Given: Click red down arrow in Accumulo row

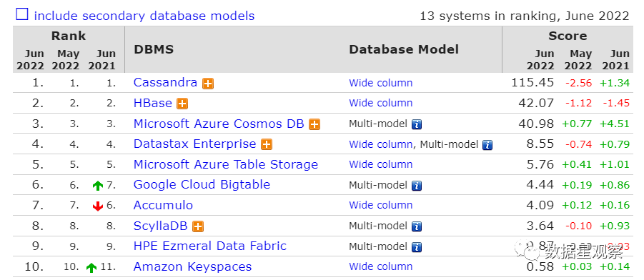Looking at the screenshot, I should click(x=98, y=206).
